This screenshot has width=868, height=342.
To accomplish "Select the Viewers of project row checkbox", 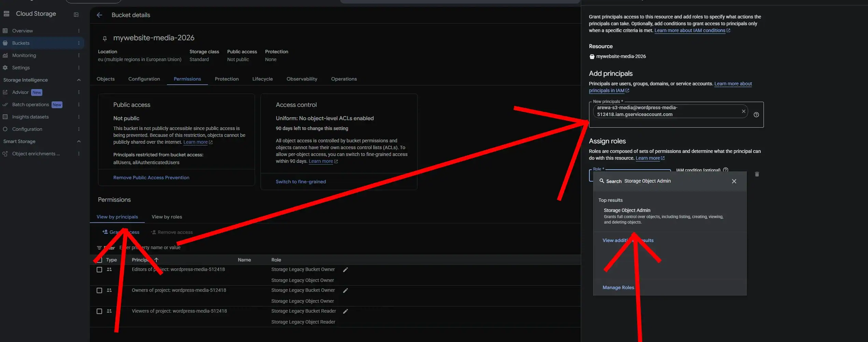I will [99, 311].
